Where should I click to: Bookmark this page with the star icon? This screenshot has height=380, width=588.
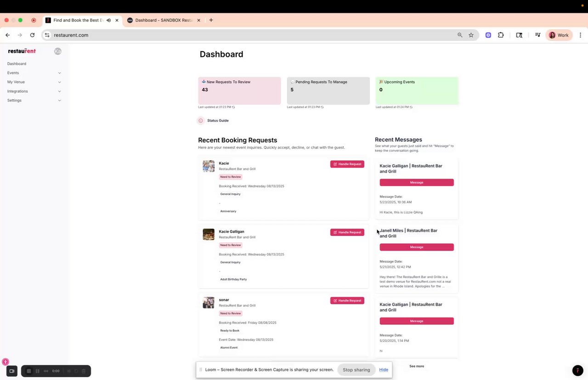pyautogui.click(x=471, y=35)
